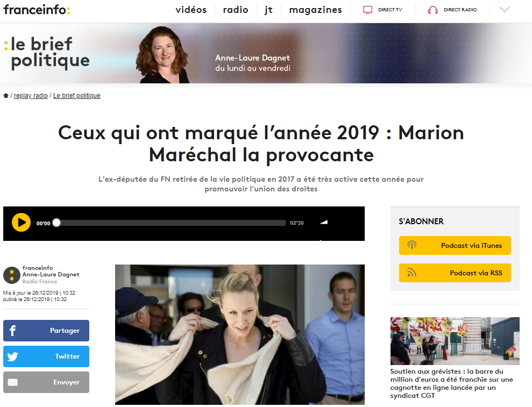The width and height of the screenshot is (532, 407).
Task: Click the volume icon in audio player
Action: pos(324,222)
